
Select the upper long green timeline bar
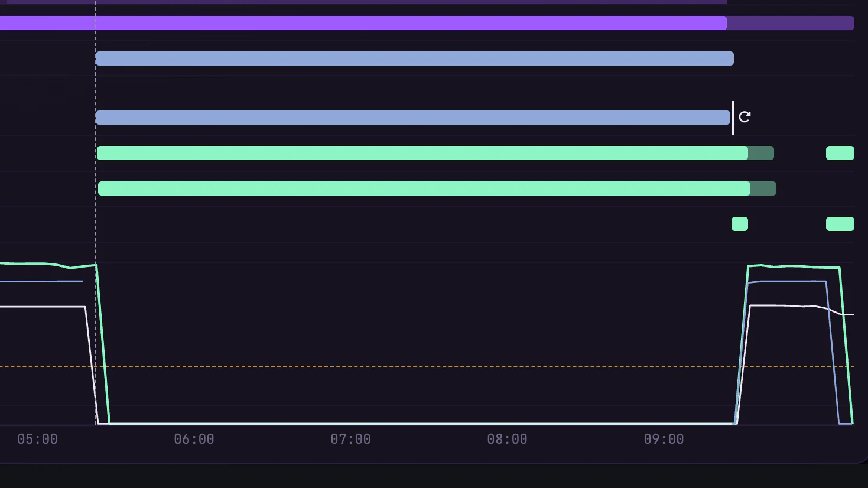[422, 153]
